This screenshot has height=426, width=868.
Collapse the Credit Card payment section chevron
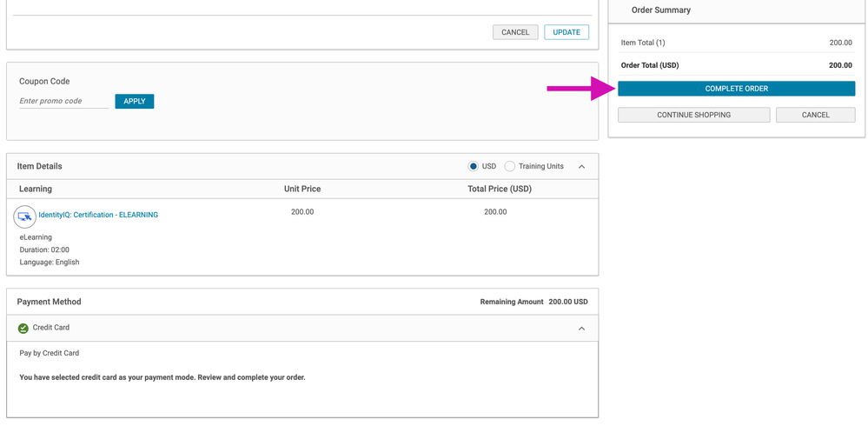582,329
